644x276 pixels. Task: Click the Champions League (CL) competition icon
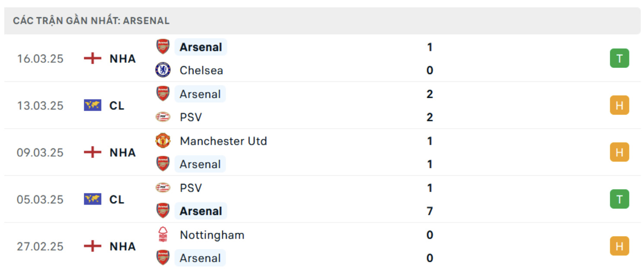tap(92, 105)
